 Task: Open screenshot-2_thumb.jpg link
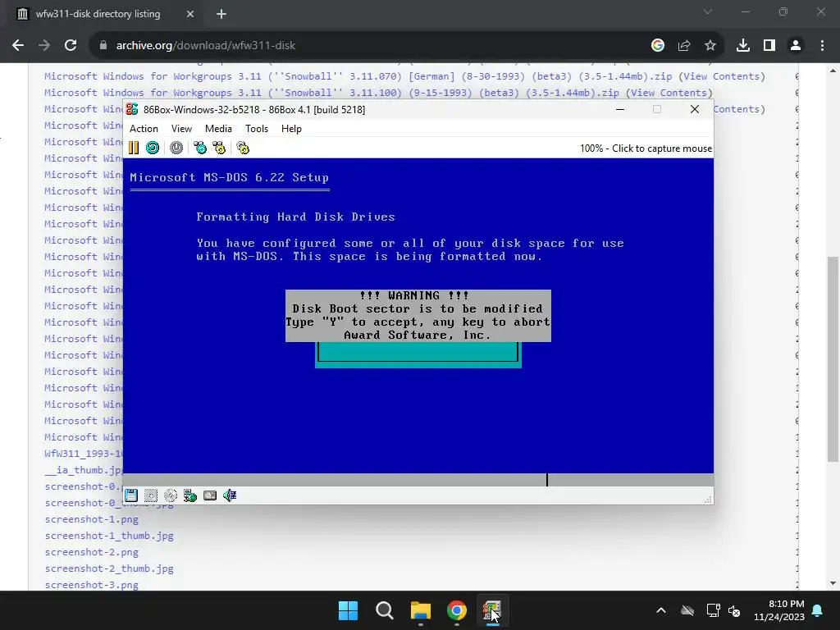109,568
